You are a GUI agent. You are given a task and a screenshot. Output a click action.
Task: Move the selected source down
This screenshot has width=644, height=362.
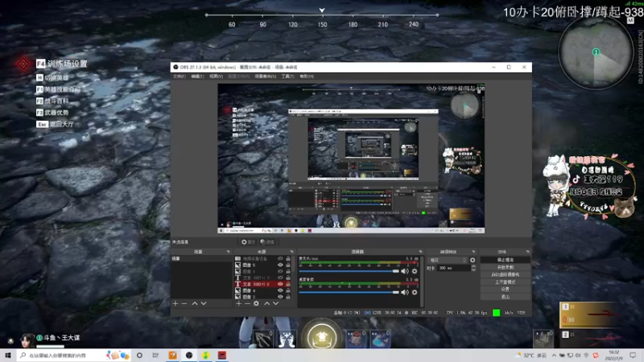tap(275, 303)
